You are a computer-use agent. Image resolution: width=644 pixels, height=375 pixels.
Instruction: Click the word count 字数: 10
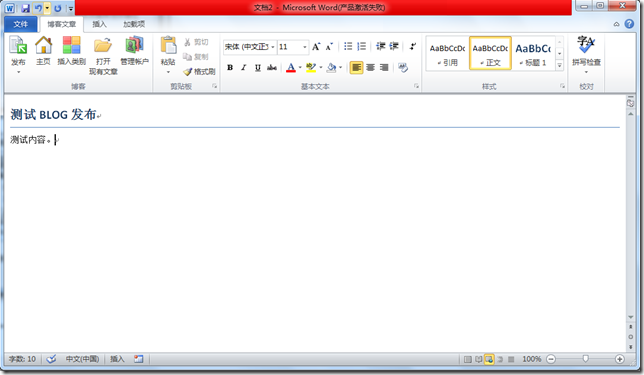tap(23, 359)
